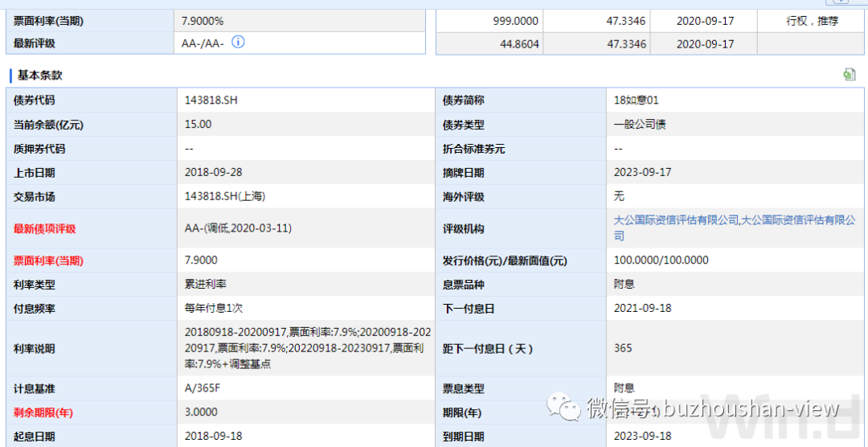Open 大公国际资信评估有限公司 rating agency link

[735, 228]
